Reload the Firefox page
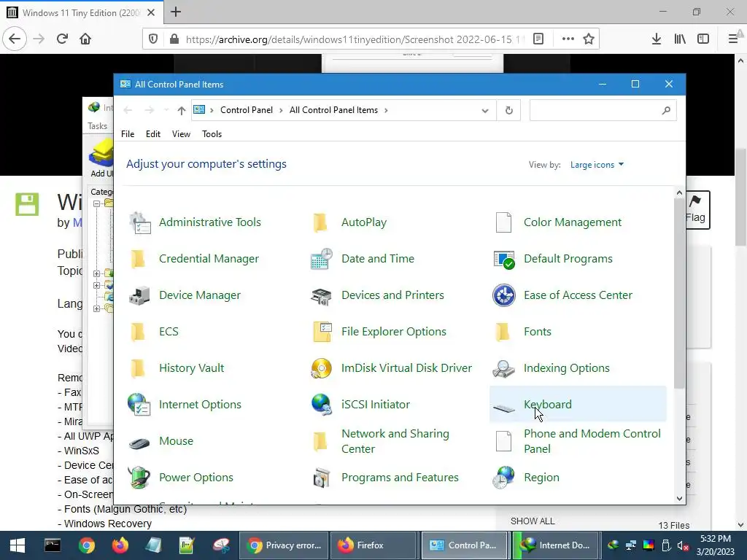This screenshot has height=560, width=747. pos(62,39)
